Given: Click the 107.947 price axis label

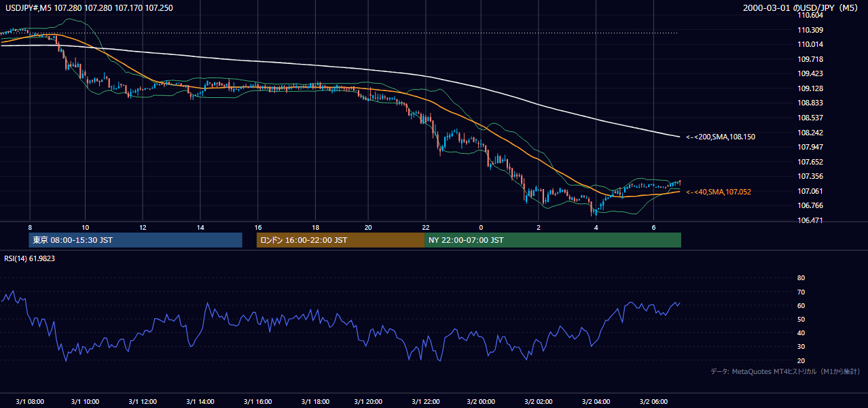Looking at the screenshot, I should click(x=811, y=147).
